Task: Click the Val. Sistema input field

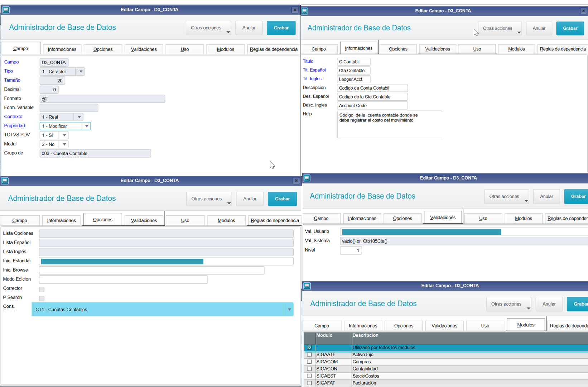Action: [x=464, y=241]
